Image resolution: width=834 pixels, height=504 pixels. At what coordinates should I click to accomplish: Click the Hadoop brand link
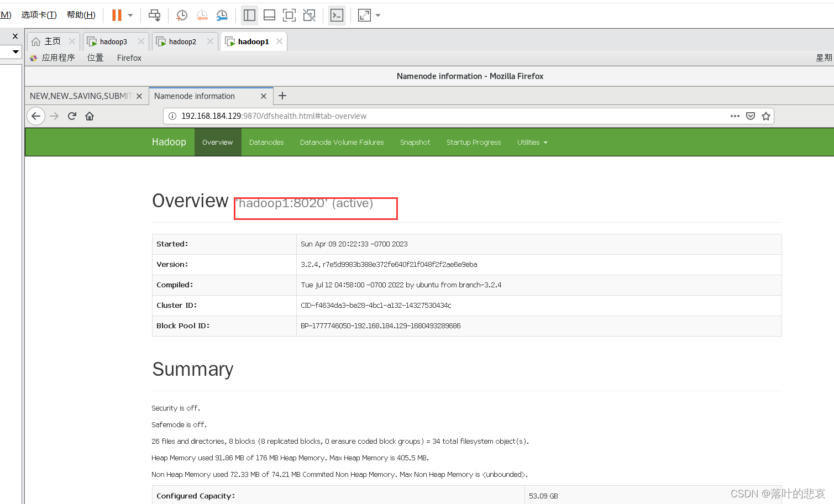pos(169,142)
